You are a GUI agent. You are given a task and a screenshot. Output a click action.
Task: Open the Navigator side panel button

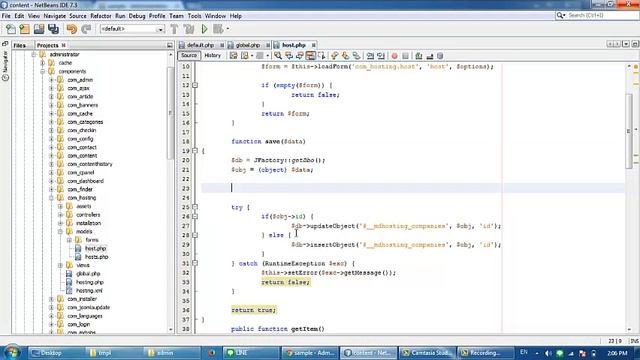click(x=5, y=65)
